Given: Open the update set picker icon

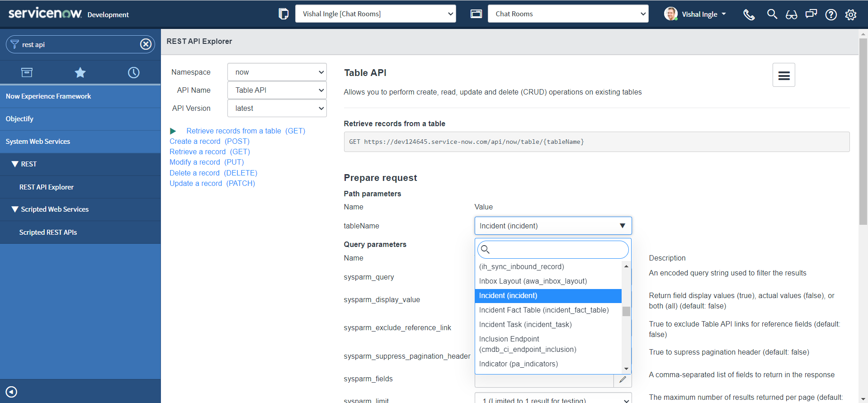Looking at the screenshot, I should point(283,14).
